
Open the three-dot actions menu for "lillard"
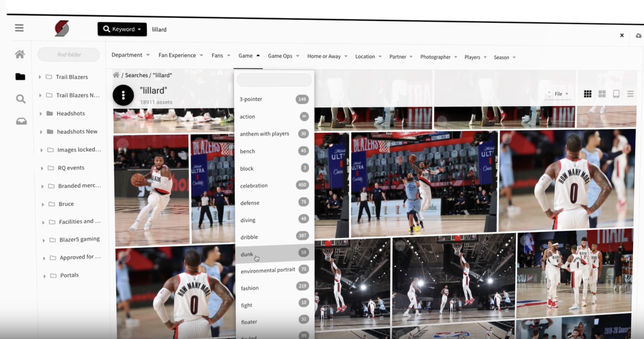point(123,95)
